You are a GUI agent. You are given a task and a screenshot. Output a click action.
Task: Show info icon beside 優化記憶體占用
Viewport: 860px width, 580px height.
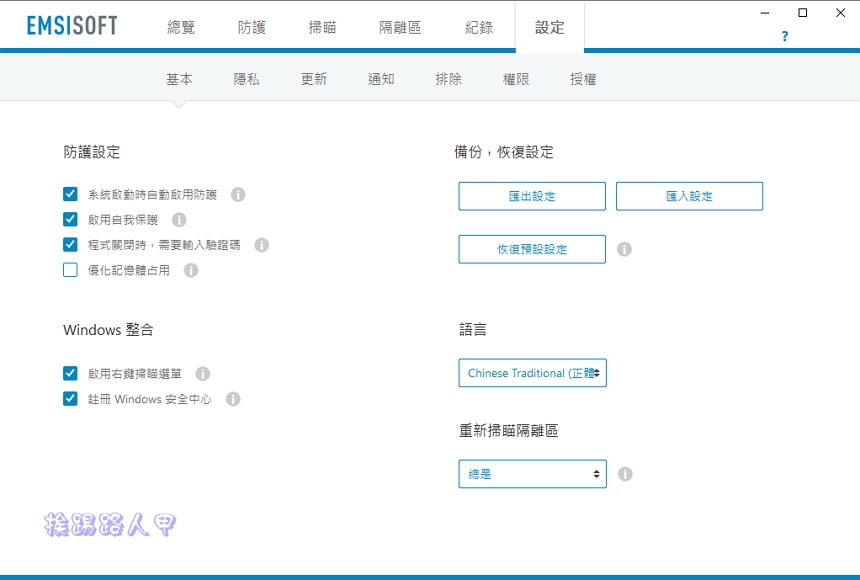pyautogui.click(x=191, y=270)
